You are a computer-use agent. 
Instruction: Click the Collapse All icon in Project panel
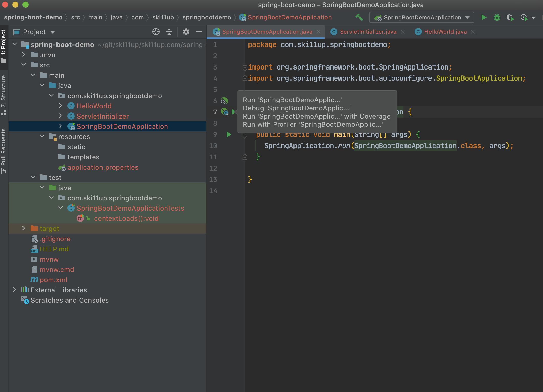coord(169,32)
